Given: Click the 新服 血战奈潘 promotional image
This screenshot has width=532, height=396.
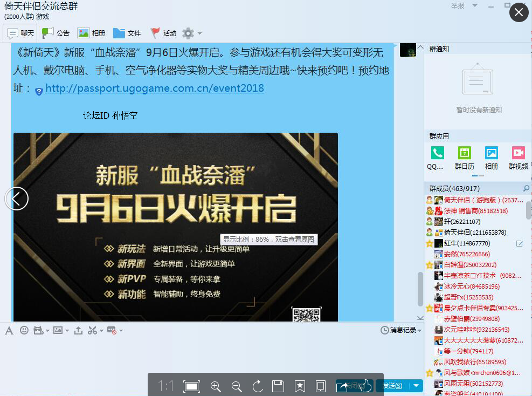Looking at the screenshot, I should click(175, 227).
